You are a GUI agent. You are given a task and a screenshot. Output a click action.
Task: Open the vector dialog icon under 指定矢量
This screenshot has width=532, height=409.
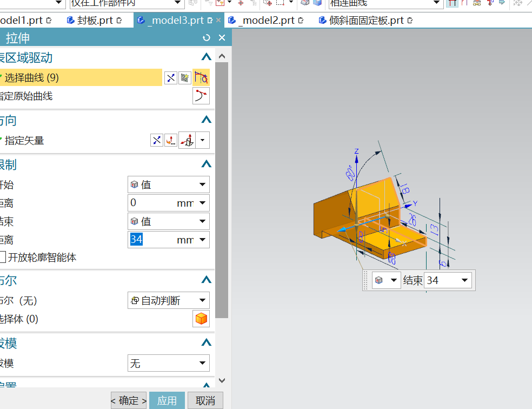(x=170, y=140)
